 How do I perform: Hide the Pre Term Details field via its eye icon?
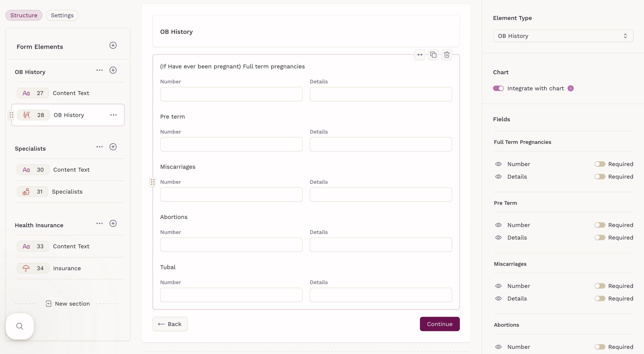coord(498,237)
